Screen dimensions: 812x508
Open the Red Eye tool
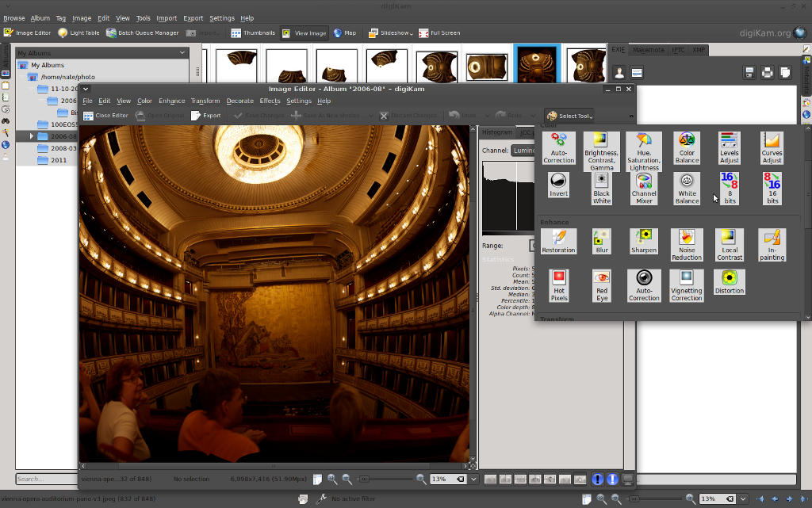point(601,285)
